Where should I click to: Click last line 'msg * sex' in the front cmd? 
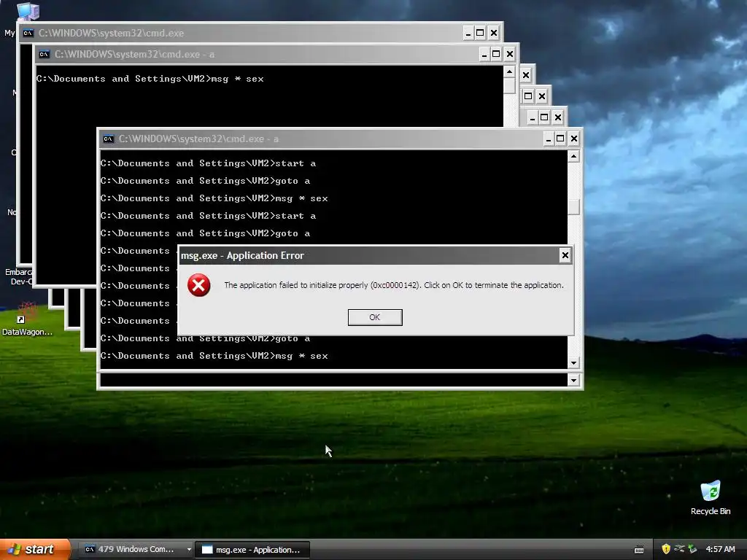[214, 356]
